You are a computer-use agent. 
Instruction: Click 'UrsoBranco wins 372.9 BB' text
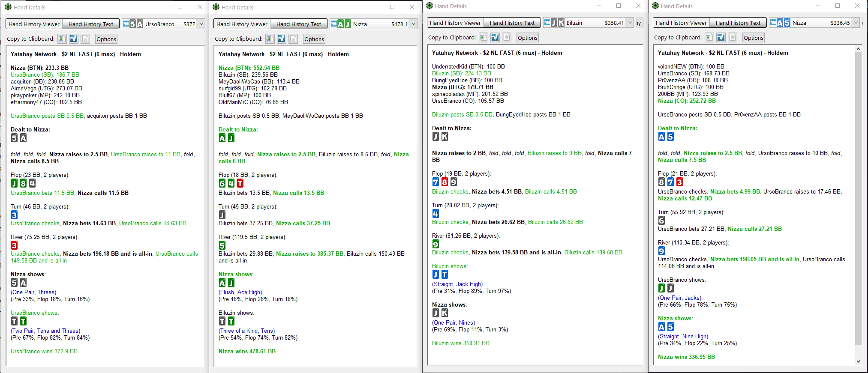(x=44, y=351)
